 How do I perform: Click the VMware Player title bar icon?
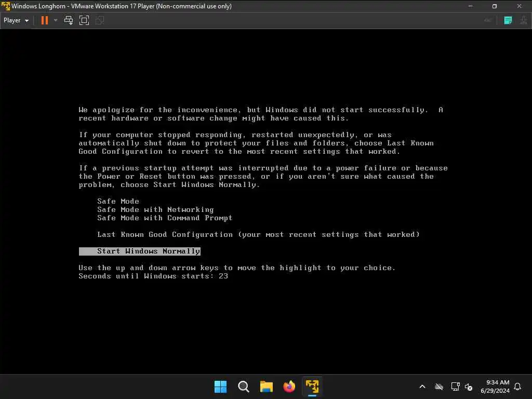6,6
